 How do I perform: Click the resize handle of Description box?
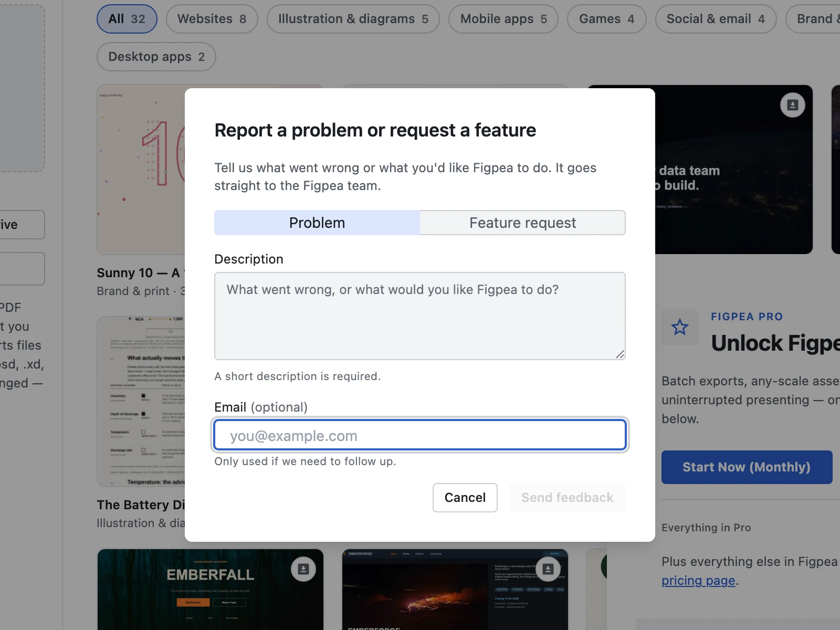(x=620, y=354)
